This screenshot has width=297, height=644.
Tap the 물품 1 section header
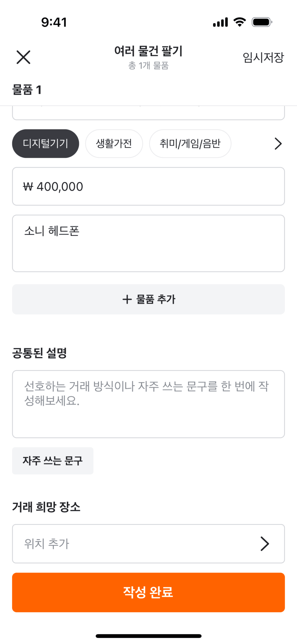click(x=27, y=90)
